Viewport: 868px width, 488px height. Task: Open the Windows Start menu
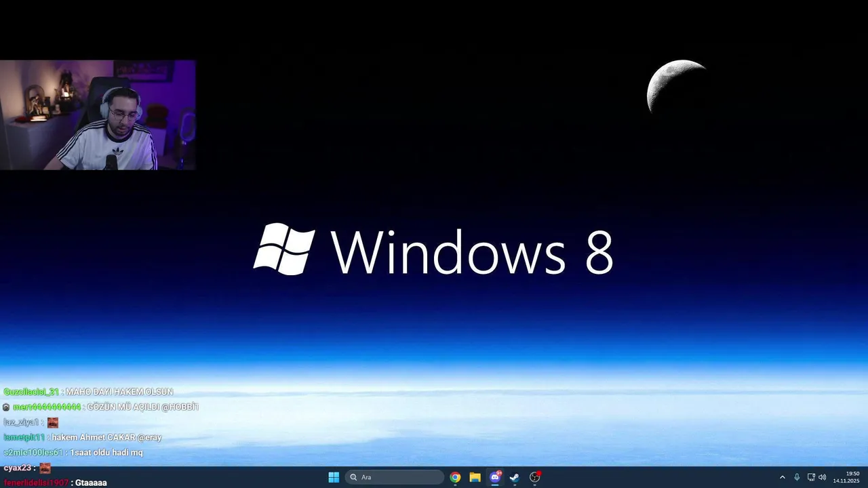[334, 477]
